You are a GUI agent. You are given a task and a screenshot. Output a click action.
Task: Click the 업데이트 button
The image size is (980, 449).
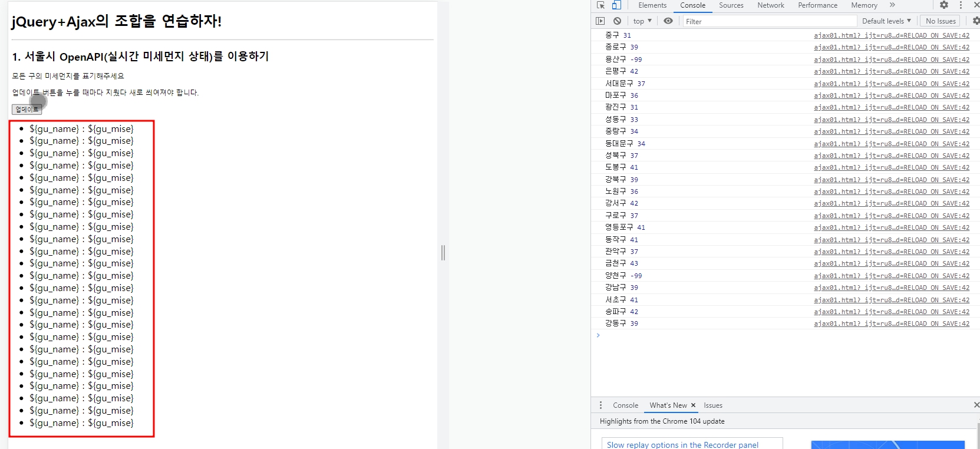(x=27, y=110)
